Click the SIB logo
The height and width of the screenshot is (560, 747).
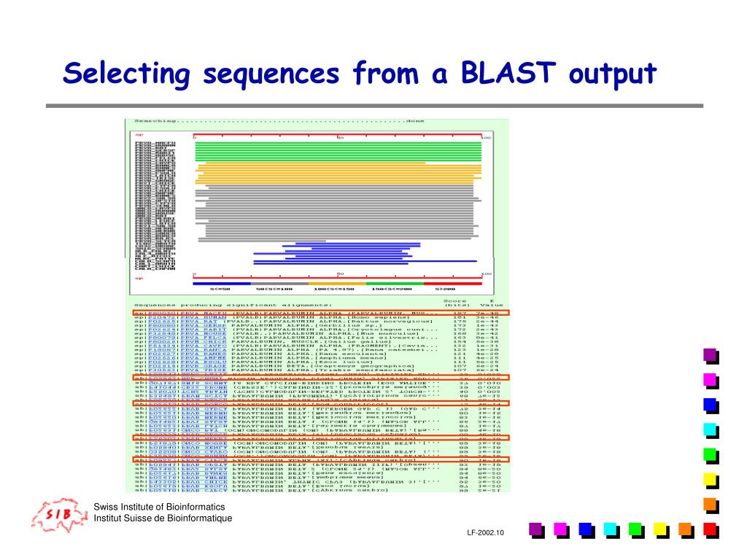60,515
